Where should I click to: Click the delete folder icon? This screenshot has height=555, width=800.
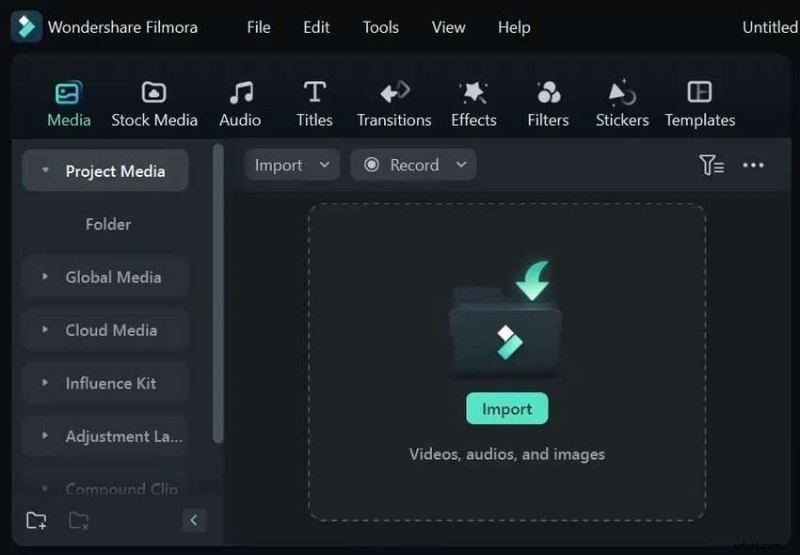79,520
